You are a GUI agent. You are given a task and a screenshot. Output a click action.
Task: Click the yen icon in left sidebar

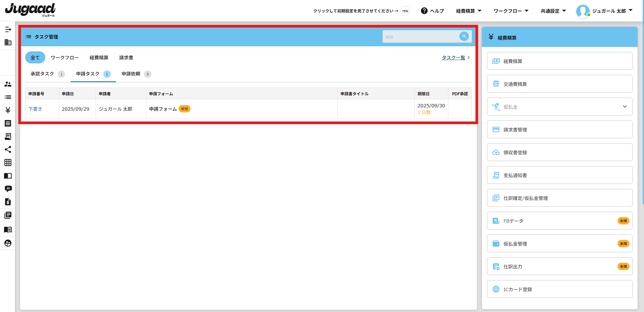(x=8, y=110)
